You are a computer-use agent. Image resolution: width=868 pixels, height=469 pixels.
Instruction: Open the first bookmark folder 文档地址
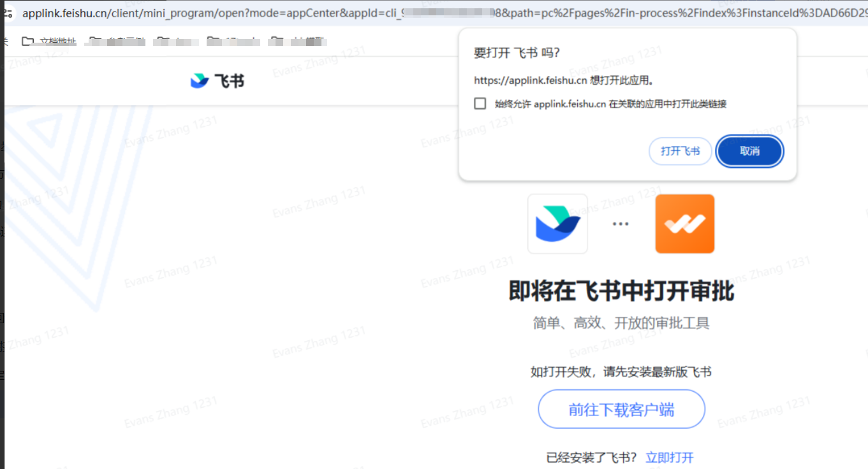click(50, 42)
